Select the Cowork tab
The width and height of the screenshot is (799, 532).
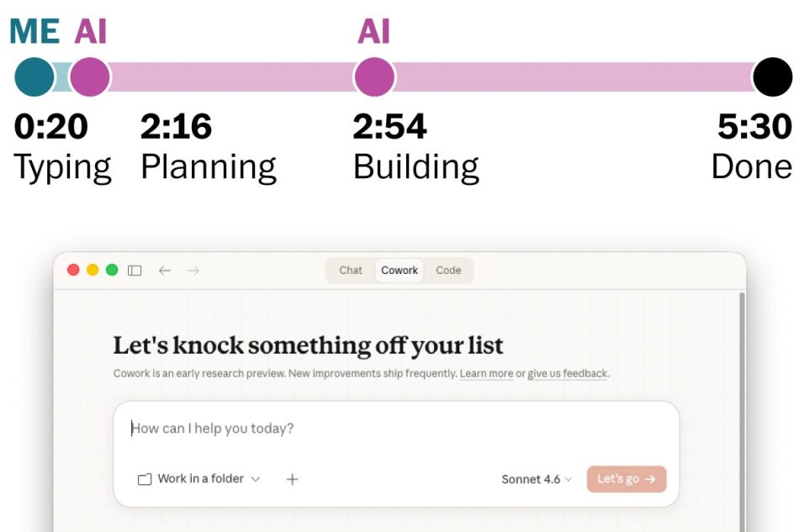(x=399, y=271)
